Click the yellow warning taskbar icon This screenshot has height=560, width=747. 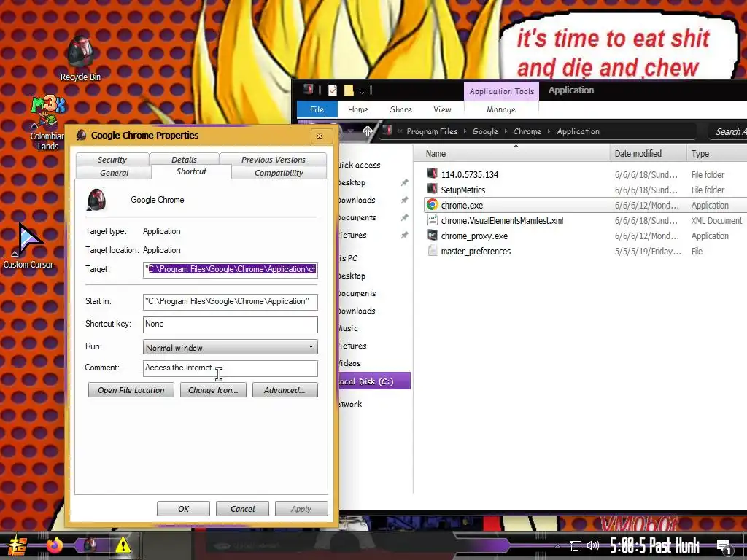[x=123, y=545]
